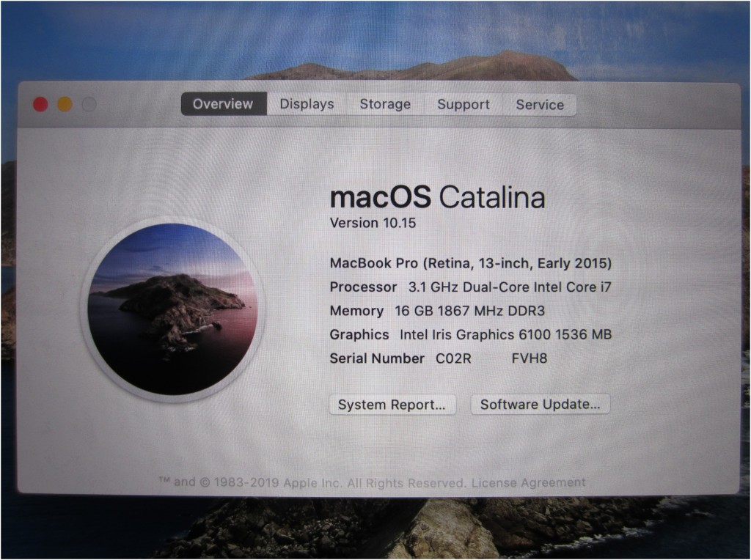Click the Version 10.15 text
Image resolution: width=751 pixels, height=560 pixels.
click(373, 223)
